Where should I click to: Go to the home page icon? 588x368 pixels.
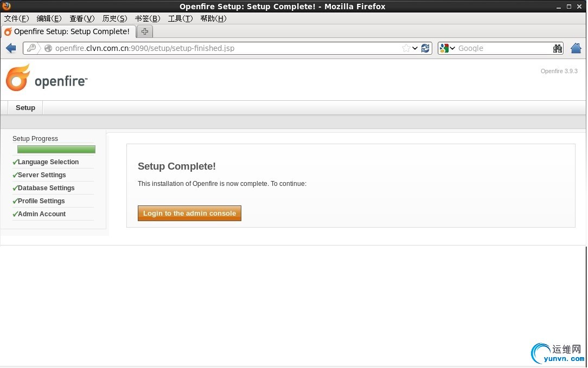(x=576, y=48)
